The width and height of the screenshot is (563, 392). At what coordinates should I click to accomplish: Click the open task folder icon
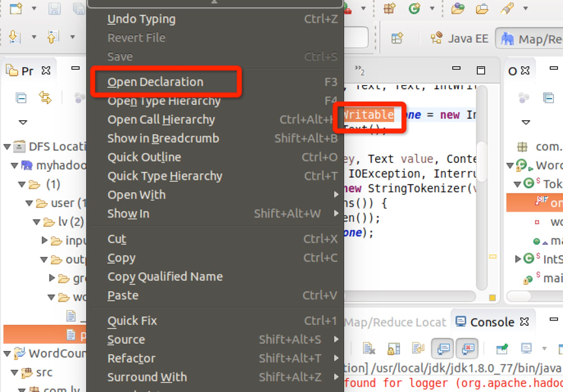click(482, 8)
